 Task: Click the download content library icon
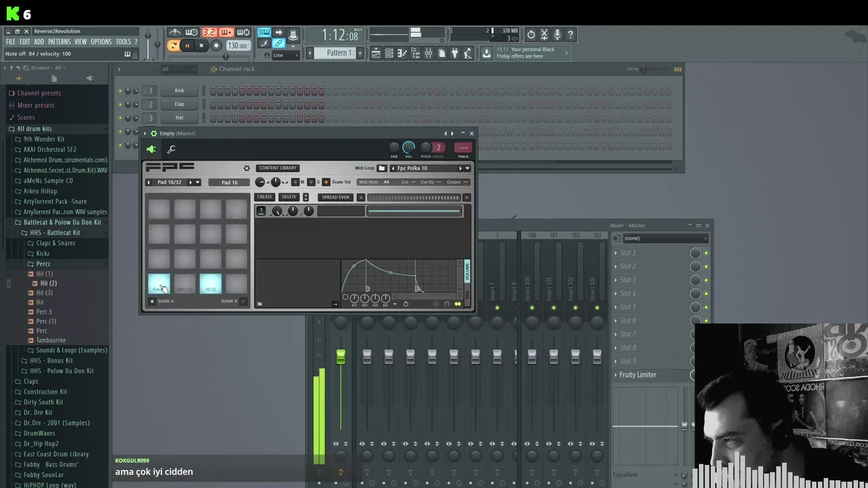click(x=486, y=53)
